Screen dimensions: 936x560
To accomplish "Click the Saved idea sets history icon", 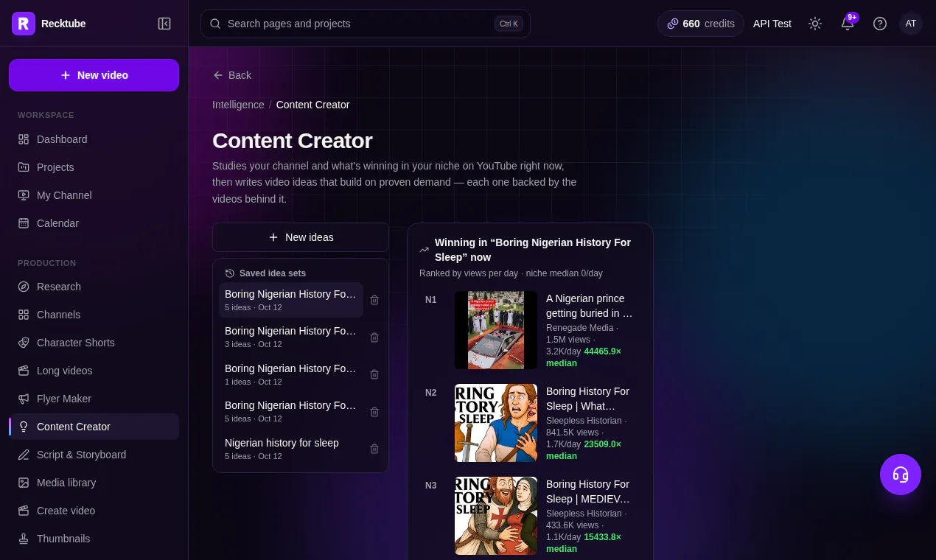I will click(230, 273).
